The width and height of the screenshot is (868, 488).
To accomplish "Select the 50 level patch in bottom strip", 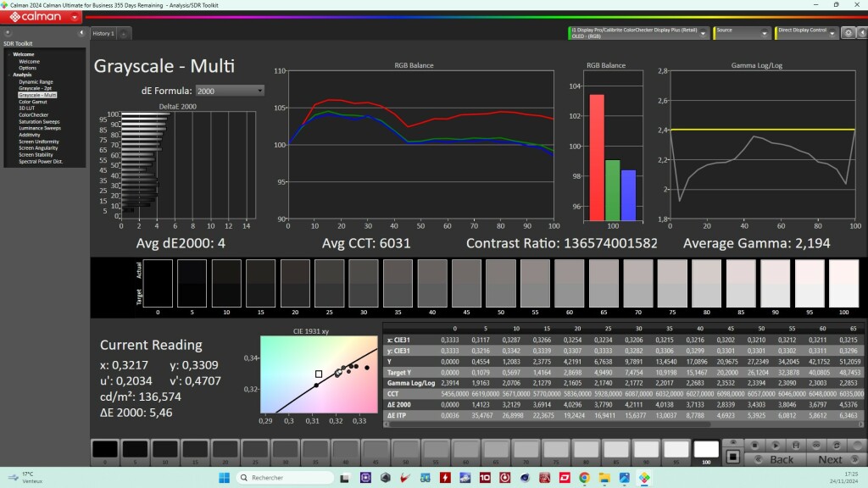I will point(406,452).
